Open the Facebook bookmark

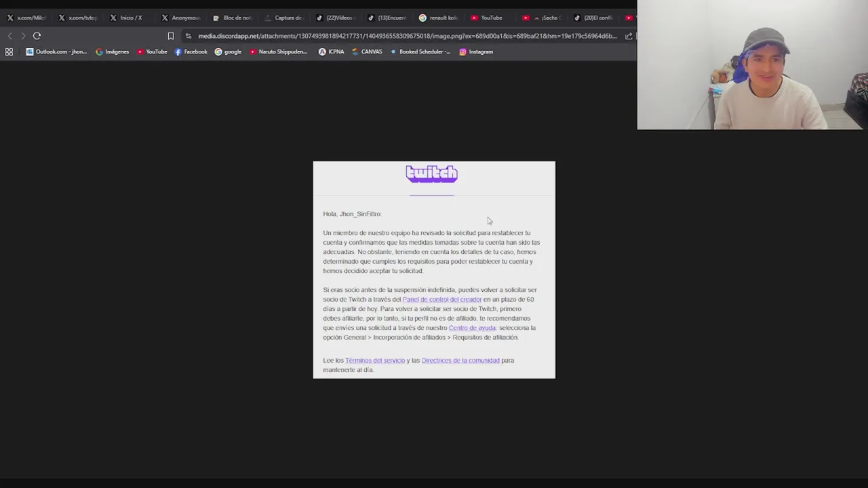[x=191, y=52]
